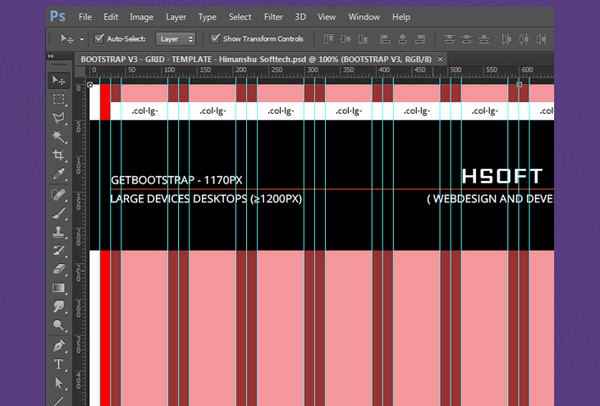Select the Eyedropper tool
Screen dimensions: 600x406
pos(59,174)
